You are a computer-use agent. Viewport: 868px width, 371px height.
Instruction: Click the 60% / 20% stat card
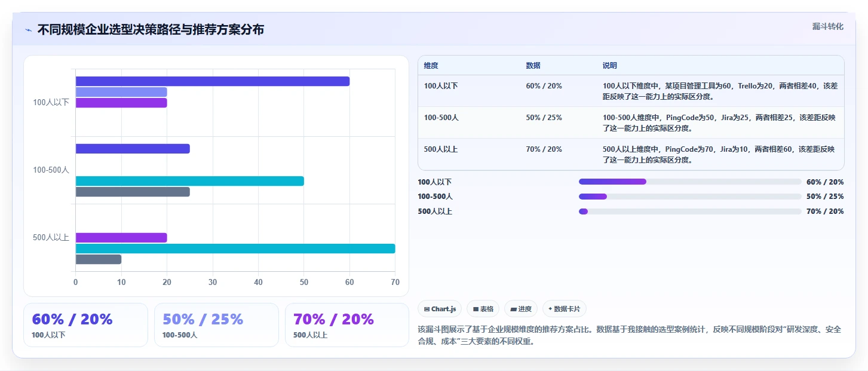click(85, 325)
